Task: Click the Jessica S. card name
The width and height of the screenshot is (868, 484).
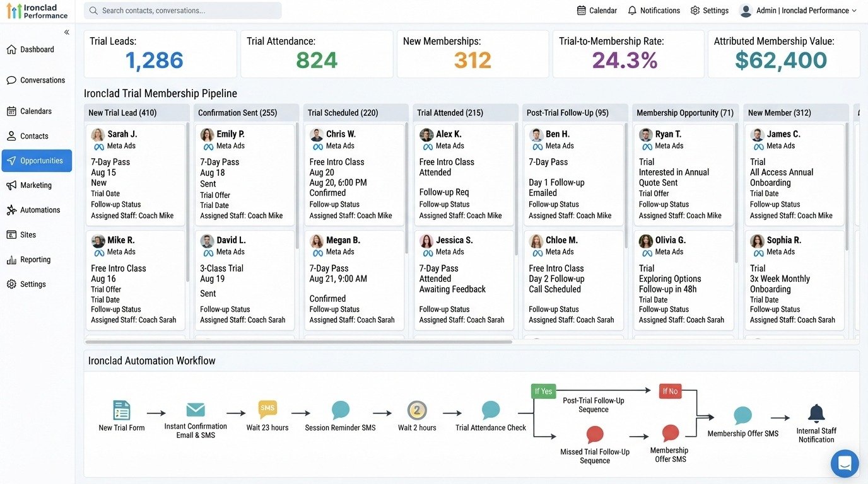Action: click(x=454, y=240)
